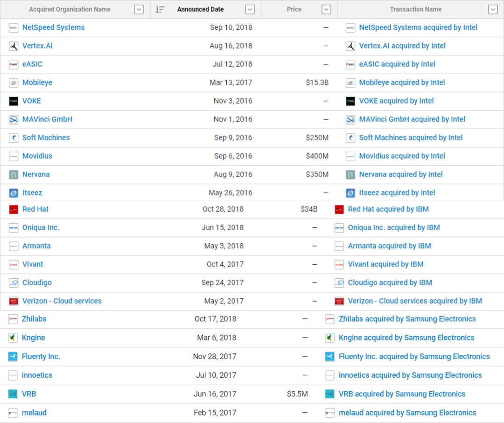
Task: Click the Itseez logo in the organization column
Action: (14, 193)
